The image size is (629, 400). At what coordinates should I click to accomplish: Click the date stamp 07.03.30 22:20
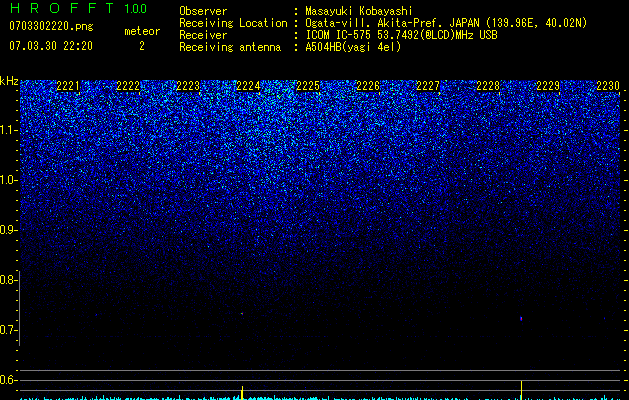coord(51,46)
